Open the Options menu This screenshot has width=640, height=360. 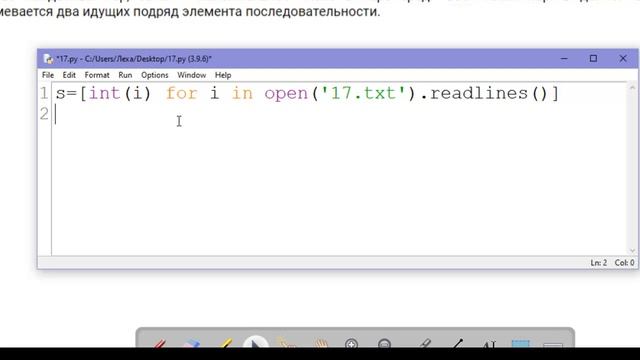click(x=155, y=75)
